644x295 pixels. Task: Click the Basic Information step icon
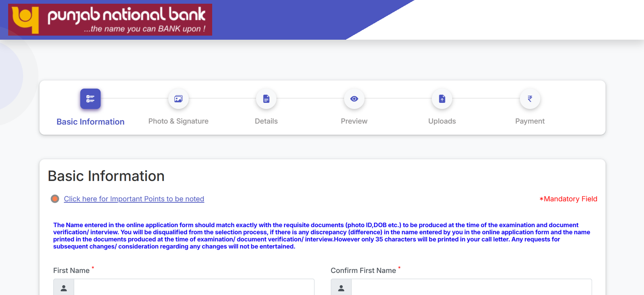pos(90,99)
